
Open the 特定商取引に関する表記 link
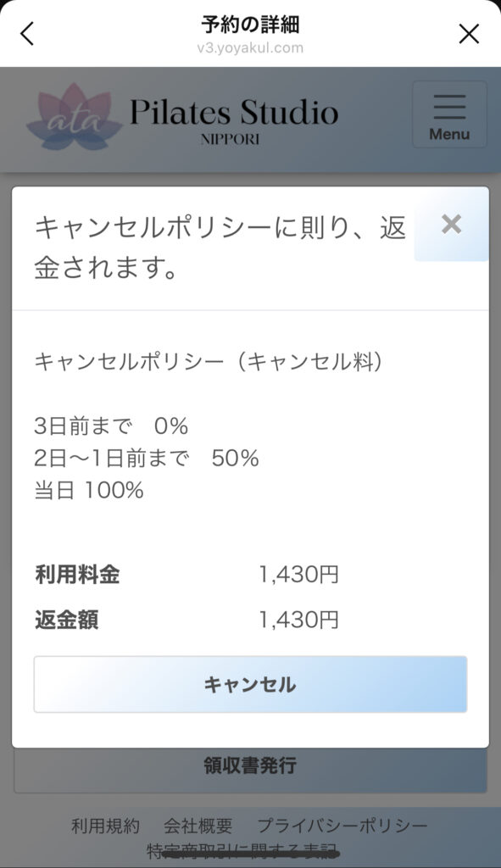(243, 851)
